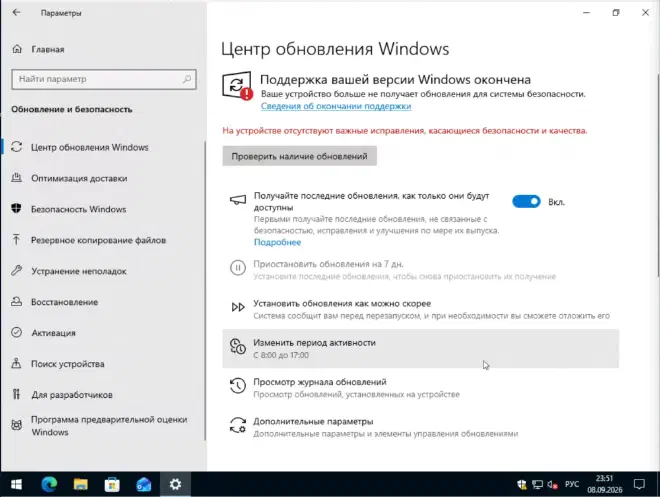Screen dimensions: 660x497
Task: Click the megaphone icon by latest updates
Action: click(238, 200)
